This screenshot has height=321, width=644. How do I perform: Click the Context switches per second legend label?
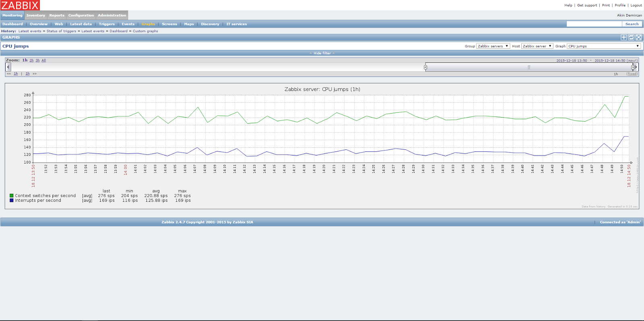tap(45, 196)
